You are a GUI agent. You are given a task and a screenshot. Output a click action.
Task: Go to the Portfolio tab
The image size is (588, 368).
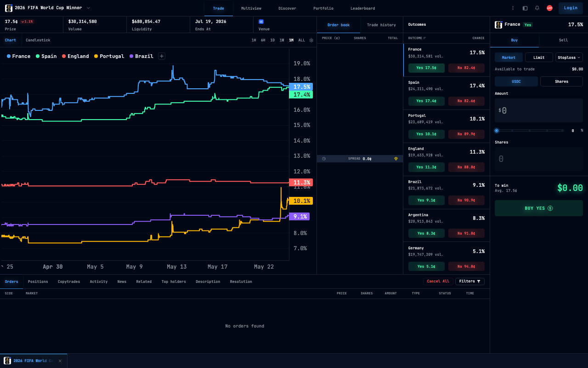(x=323, y=8)
